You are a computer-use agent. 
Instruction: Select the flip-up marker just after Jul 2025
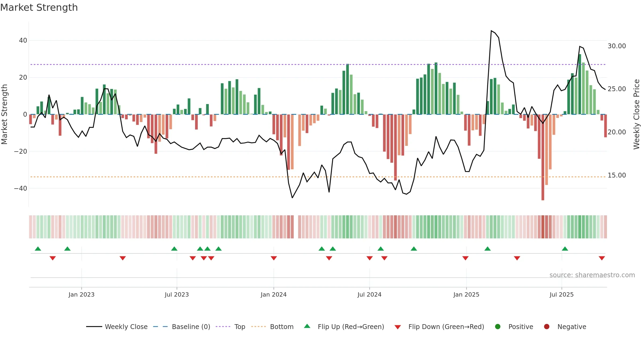point(565,249)
